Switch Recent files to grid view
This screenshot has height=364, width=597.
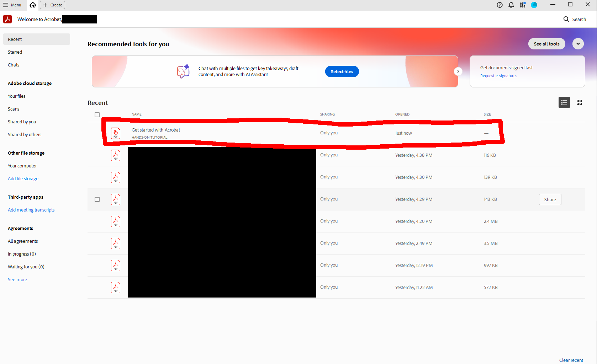click(x=579, y=102)
